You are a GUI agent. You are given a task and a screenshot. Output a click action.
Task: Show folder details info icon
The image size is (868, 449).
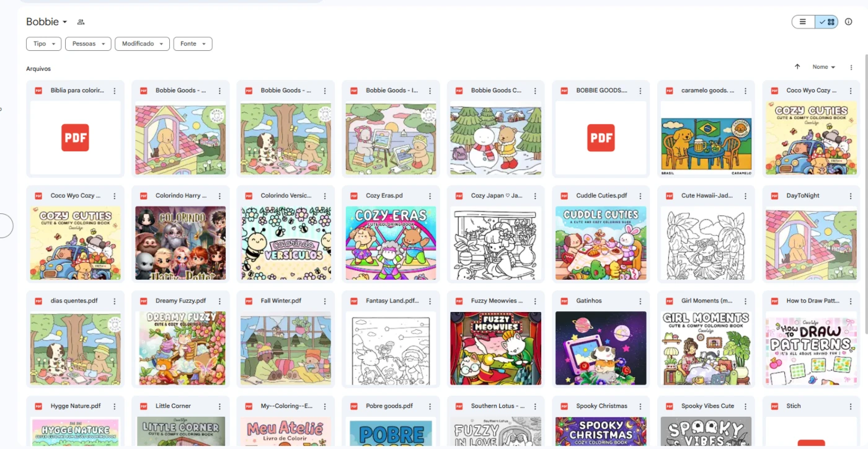coord(849,22)
